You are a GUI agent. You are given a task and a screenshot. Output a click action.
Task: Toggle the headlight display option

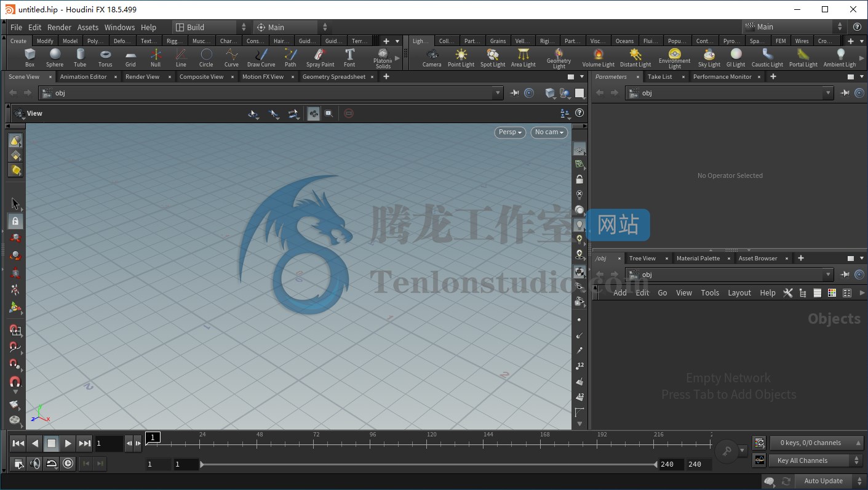pos(579,225)
